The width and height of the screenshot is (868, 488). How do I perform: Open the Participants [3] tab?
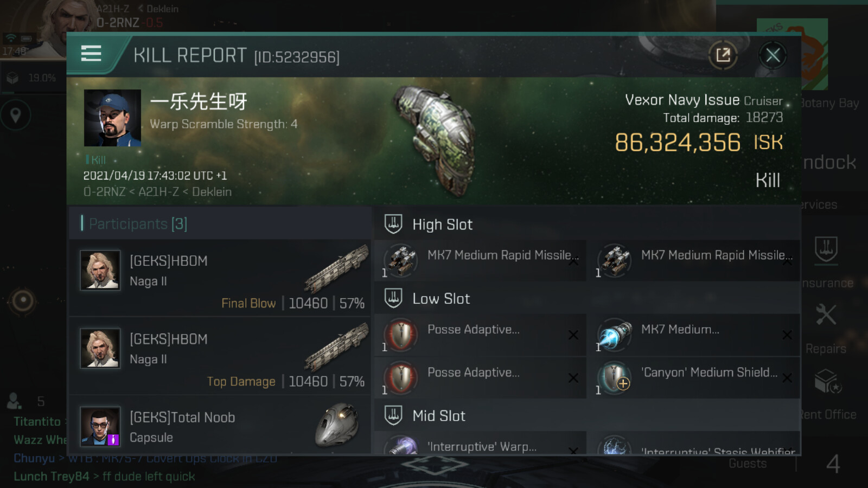tap(138, 223)
